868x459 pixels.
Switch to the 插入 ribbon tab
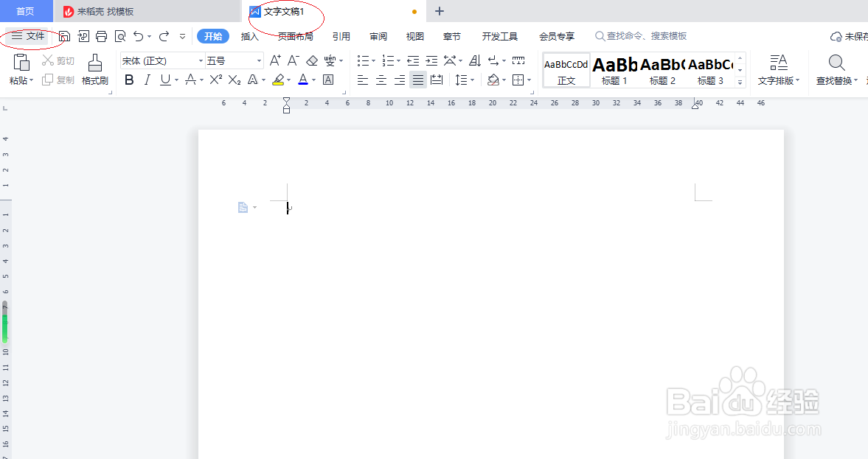tap(249, 35)
